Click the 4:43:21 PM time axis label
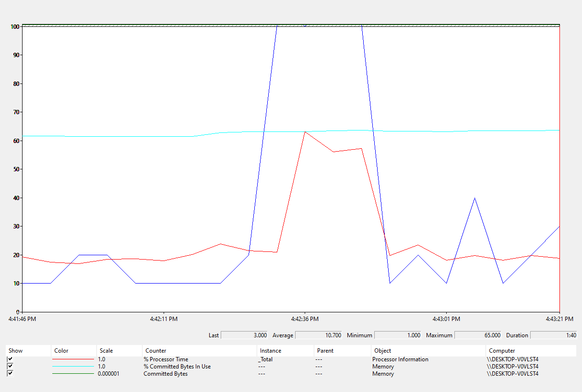The width and height of the screenshot is (582, 392). click(559, 319)
